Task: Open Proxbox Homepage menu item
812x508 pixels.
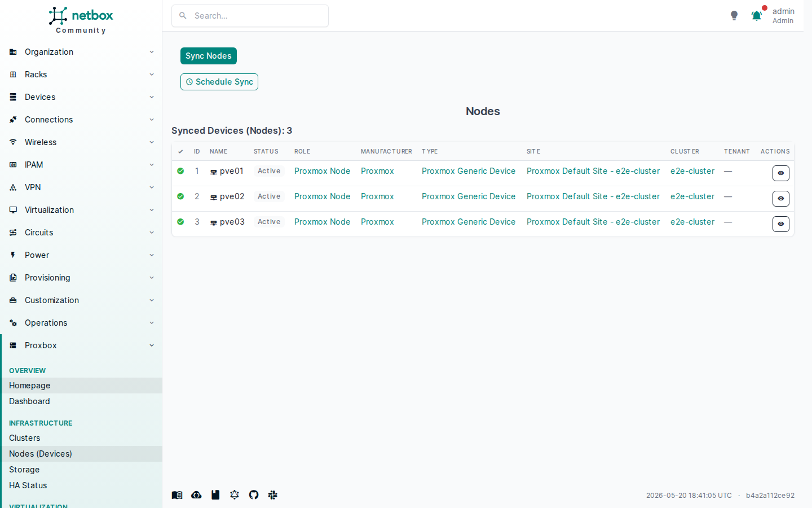Action: tap(81, 386)
